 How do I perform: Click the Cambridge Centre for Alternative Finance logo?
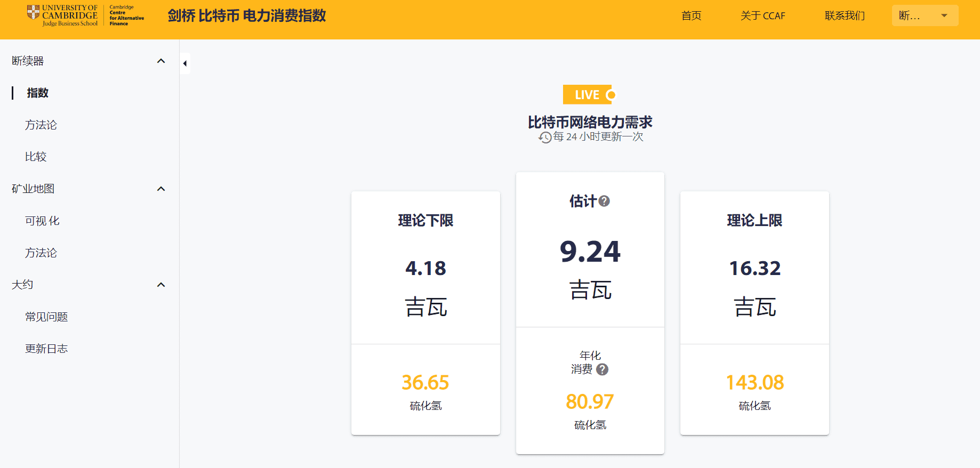pyautogui.click(x=126, y=15)
